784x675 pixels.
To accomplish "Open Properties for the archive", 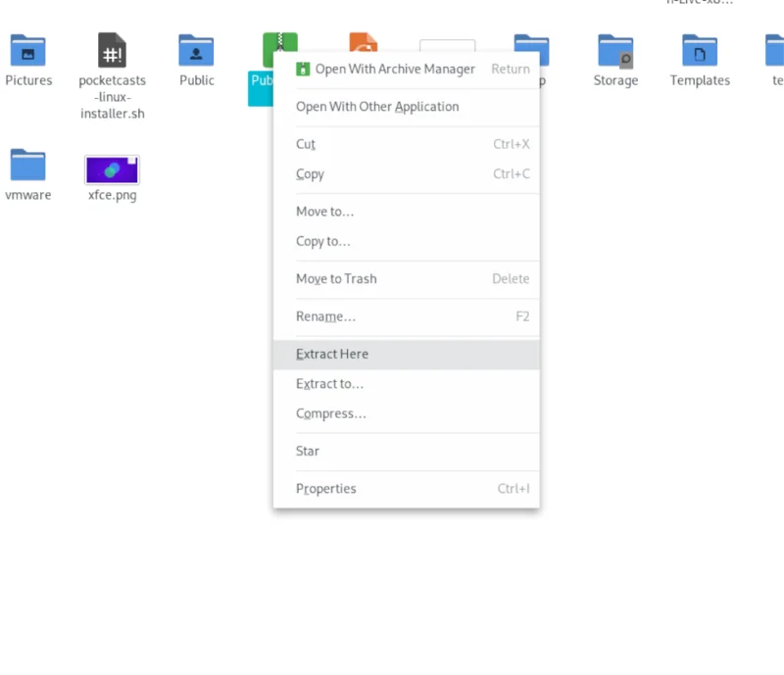I will point(407,489).
